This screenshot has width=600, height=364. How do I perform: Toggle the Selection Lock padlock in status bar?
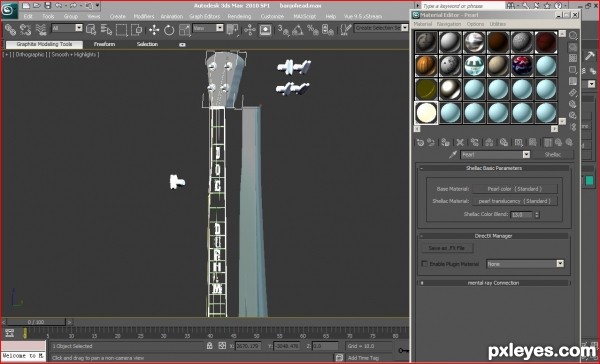tap(209, 346)
